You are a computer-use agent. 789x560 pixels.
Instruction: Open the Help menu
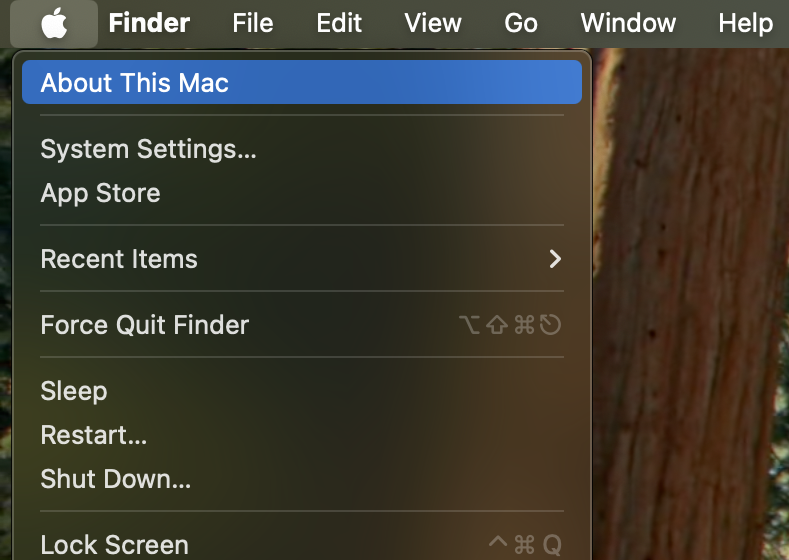745,23
